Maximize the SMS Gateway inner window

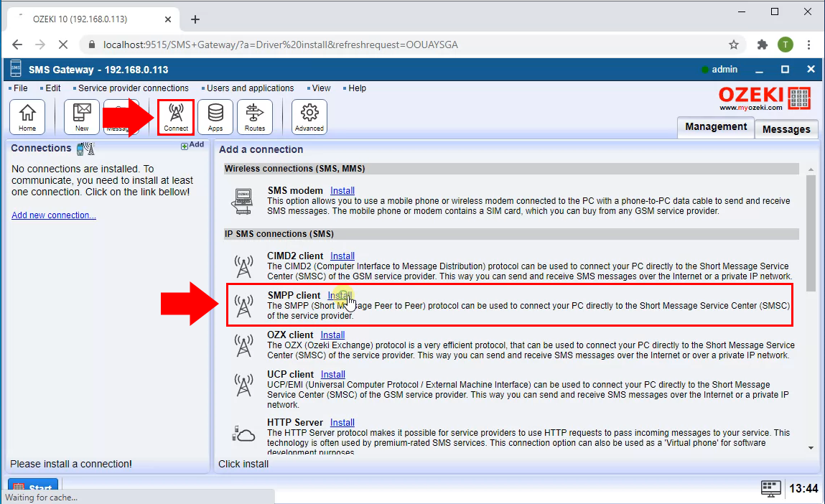click(785, 70)
